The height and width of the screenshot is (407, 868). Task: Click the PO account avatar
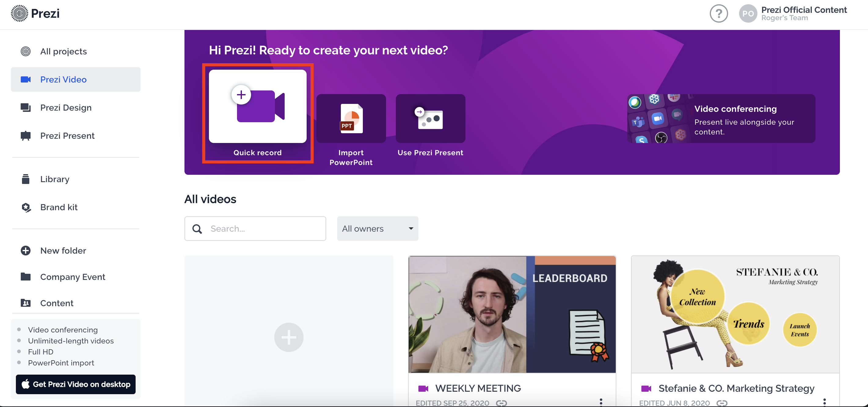point(748,14)
